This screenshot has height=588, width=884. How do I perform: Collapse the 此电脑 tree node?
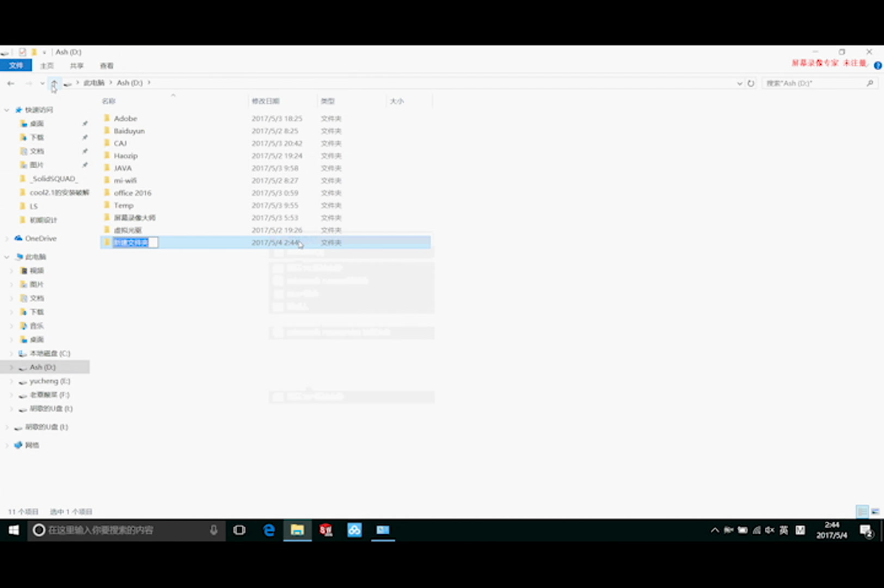point(7,257)
